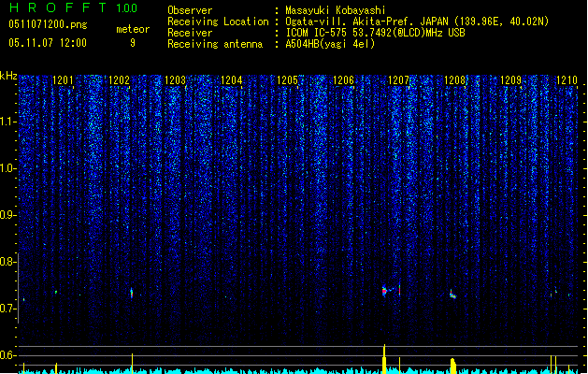Viewport: 588px width, 374px height.
Task: Click the Receiver label
Action: coord(190,33)
